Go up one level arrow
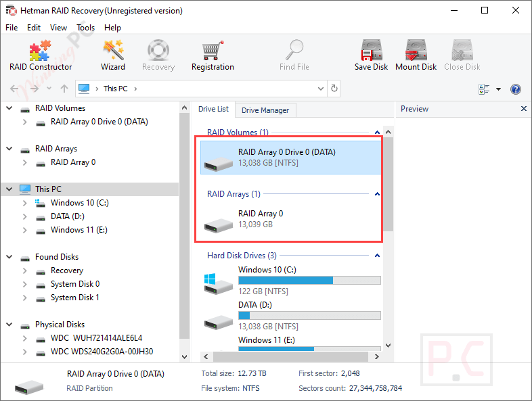Viewport: 532px width, 401px height. tap(64, 89)
